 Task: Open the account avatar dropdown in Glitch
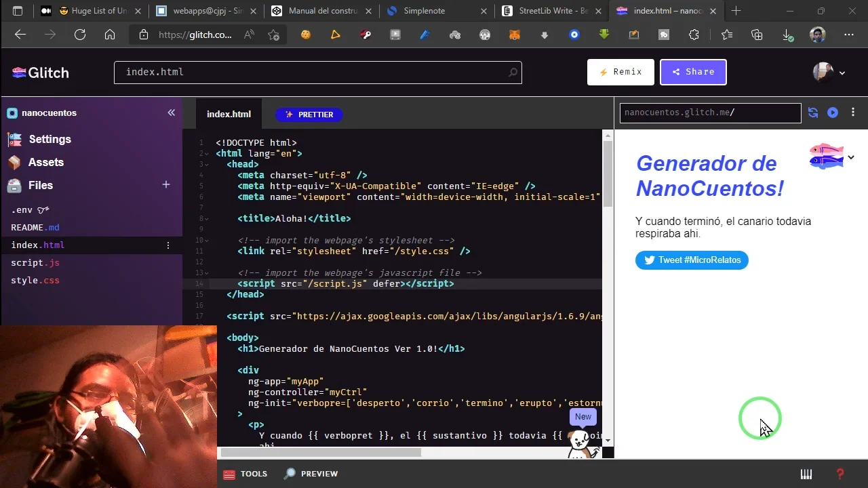[829, 73]
